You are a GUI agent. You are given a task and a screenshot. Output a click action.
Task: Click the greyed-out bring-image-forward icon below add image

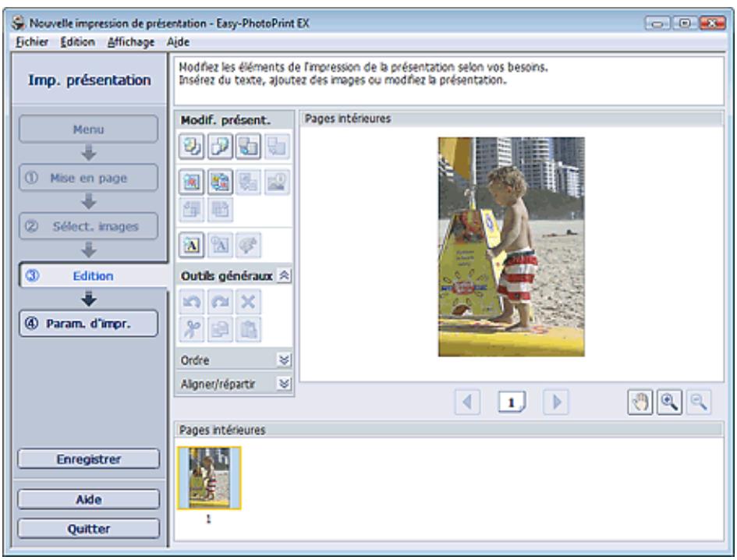pyautogui.click(x=191, y=209)
